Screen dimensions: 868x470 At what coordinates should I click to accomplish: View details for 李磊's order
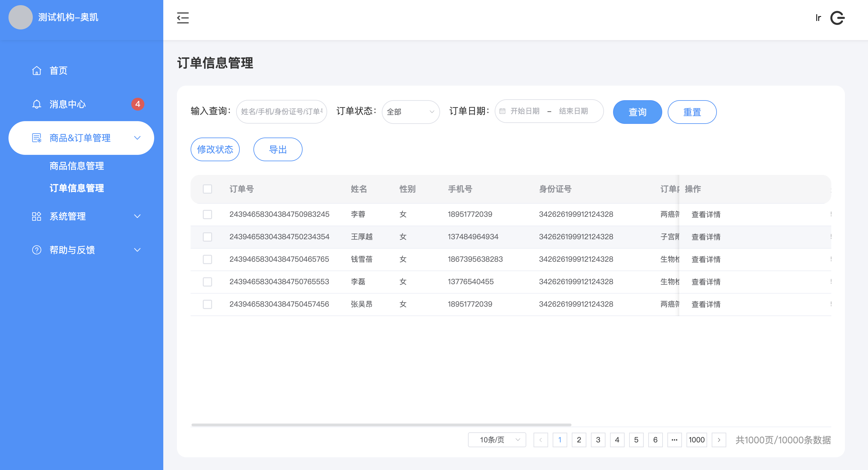(x=706, y=282)
